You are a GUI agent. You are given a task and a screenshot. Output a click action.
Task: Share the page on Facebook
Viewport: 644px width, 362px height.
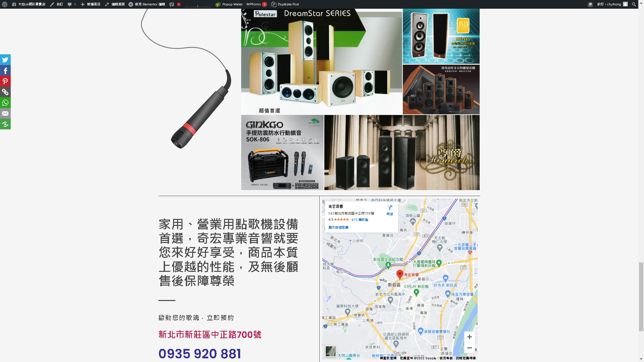click(x=5, y=70)
